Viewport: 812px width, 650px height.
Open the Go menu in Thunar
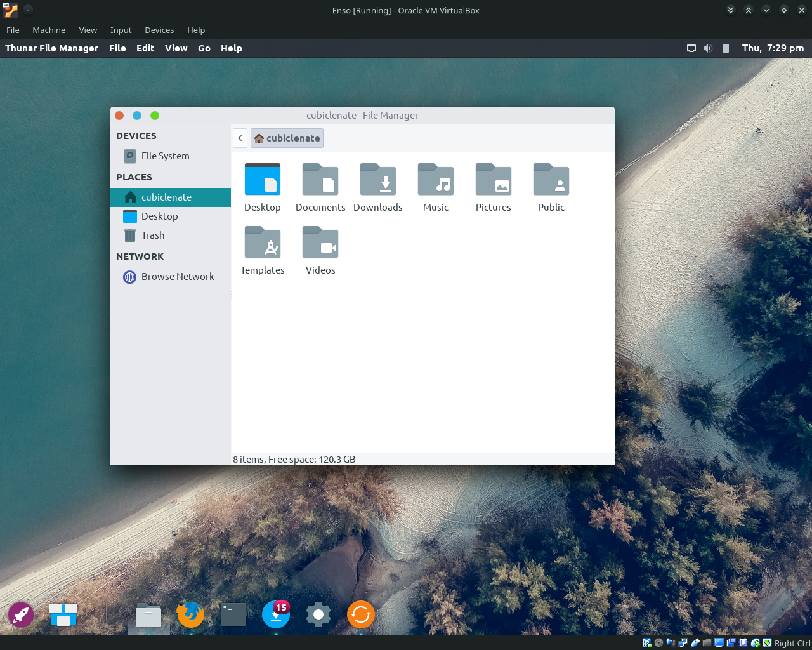[204, 48]
